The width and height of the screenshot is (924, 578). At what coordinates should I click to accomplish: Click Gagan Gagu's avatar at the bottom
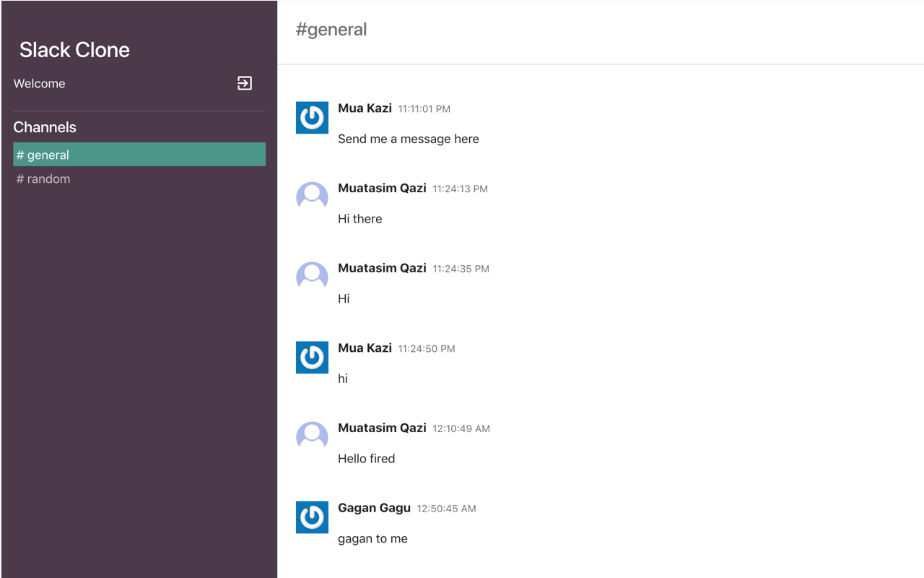tap(312, 517)
